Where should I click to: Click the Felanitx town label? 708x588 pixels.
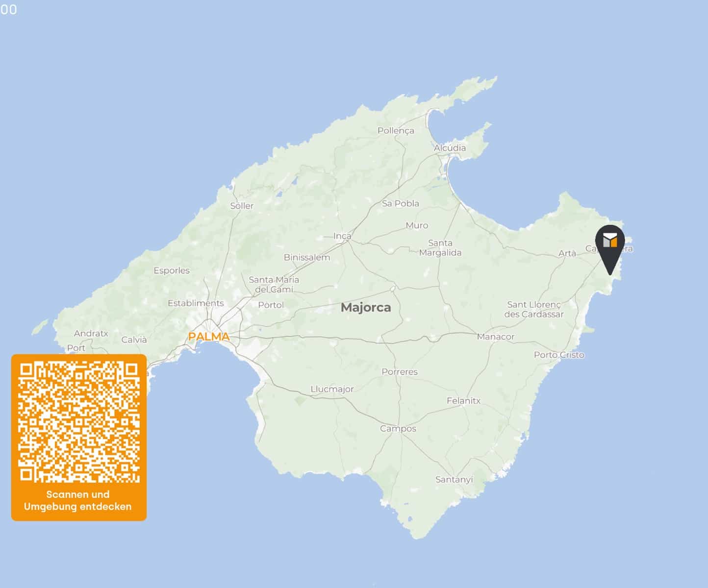click(x=463, y=401)
